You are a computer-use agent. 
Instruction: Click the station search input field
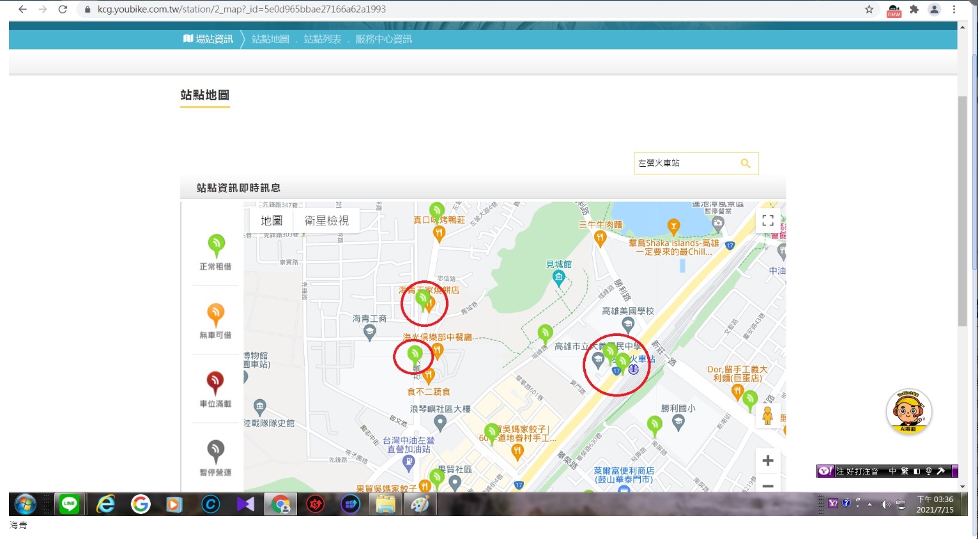pos(687,163)
